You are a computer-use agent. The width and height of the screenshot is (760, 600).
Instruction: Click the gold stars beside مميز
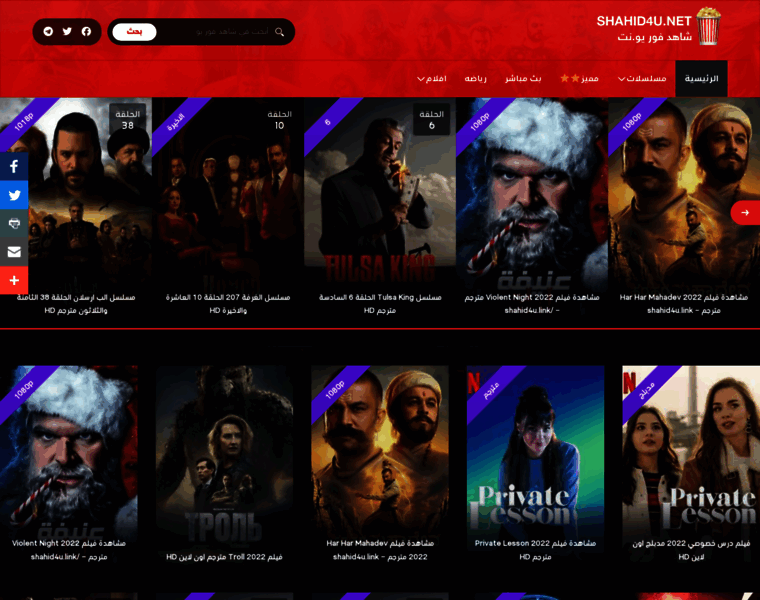pyautogui.click(x=570, y=78)
